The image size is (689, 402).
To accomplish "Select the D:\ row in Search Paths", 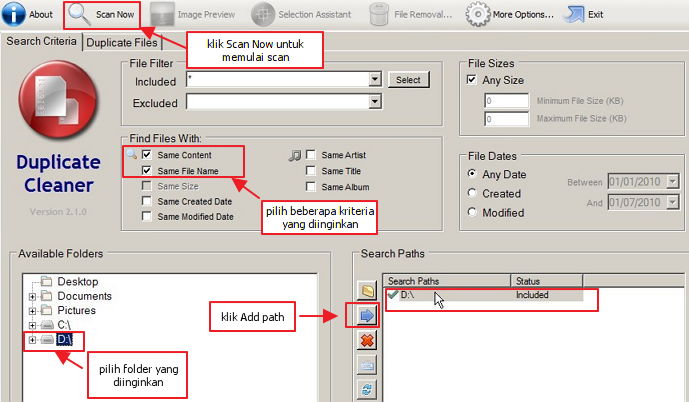I will click(483, 295).
